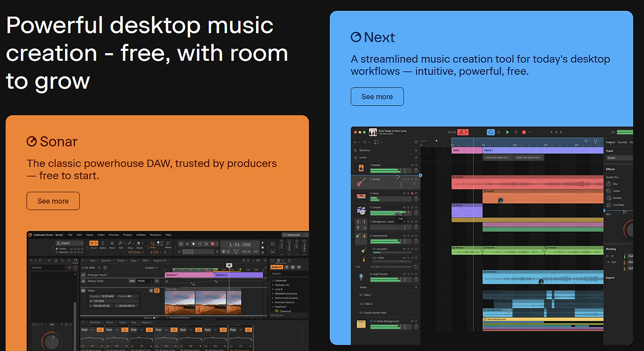Mute the Master track in Next
The image size is (644, 351).
pyautogui.click(x=412, y=165)
